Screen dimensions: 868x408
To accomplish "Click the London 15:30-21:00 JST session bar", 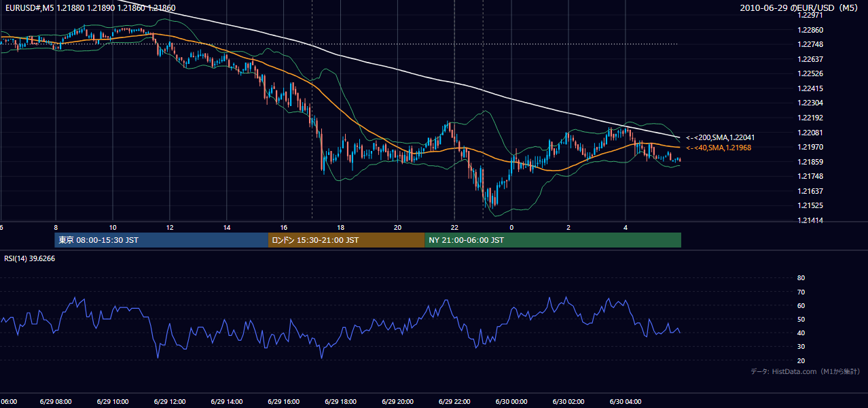I will point(346,240).
